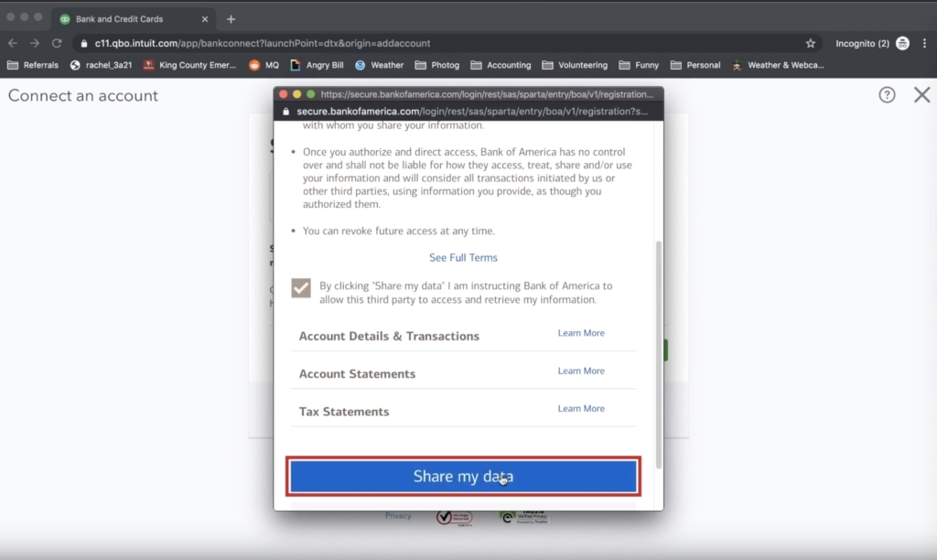Click the Bank of America popup URL
937x560 pixels.
tap(472, 111)
